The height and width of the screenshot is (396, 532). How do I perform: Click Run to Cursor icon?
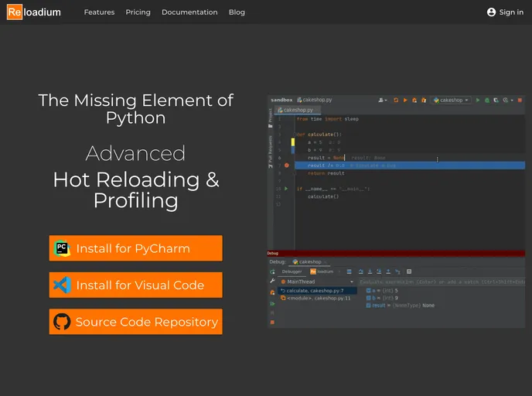pos(397,271)
